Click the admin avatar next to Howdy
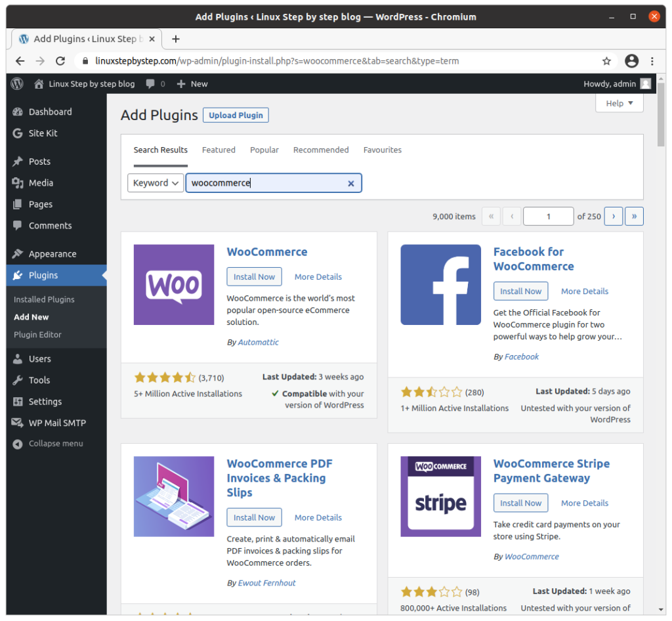Screen dimensions: 672x621 [645, 83]
